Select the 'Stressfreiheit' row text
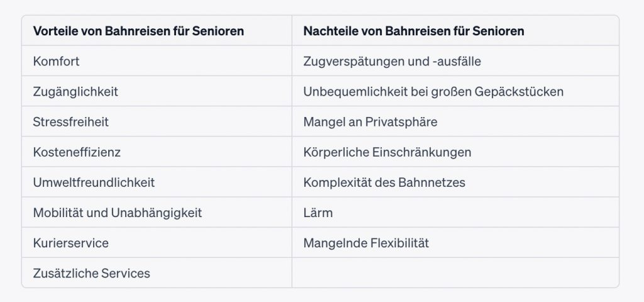 70,121
